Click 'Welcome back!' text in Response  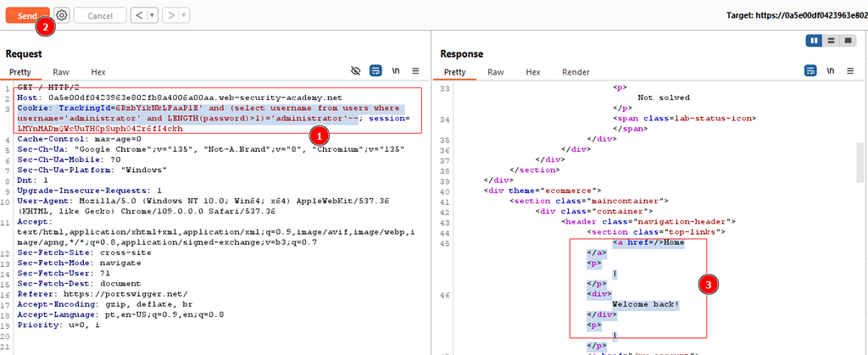645,304
